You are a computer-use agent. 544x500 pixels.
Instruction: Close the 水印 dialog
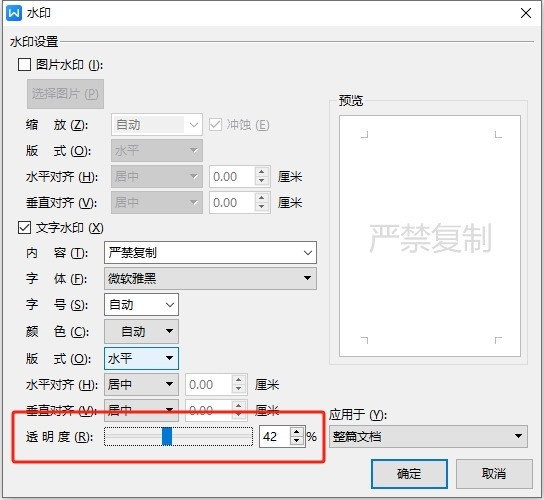pyautogui.click(x=526, y=13)
